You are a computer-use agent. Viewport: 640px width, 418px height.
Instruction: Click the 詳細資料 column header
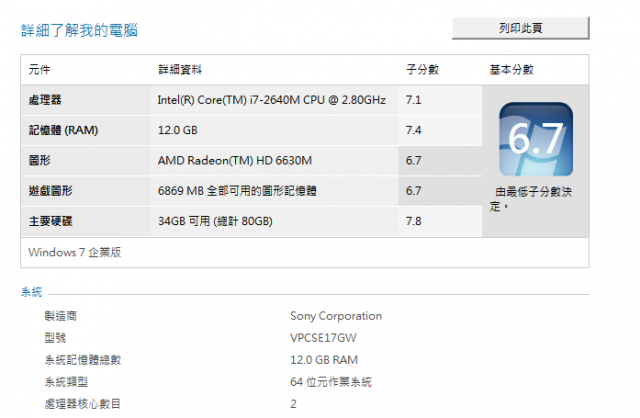point(180,70)
